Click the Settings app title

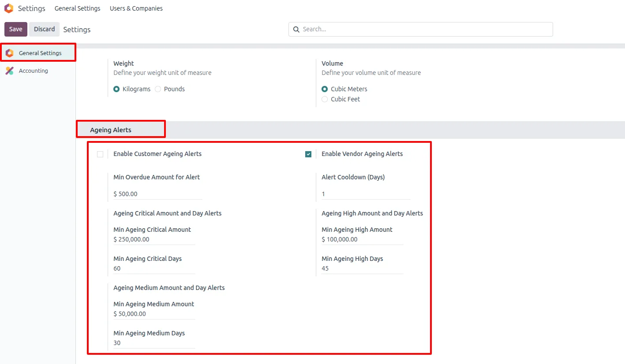tap(32, 8)
